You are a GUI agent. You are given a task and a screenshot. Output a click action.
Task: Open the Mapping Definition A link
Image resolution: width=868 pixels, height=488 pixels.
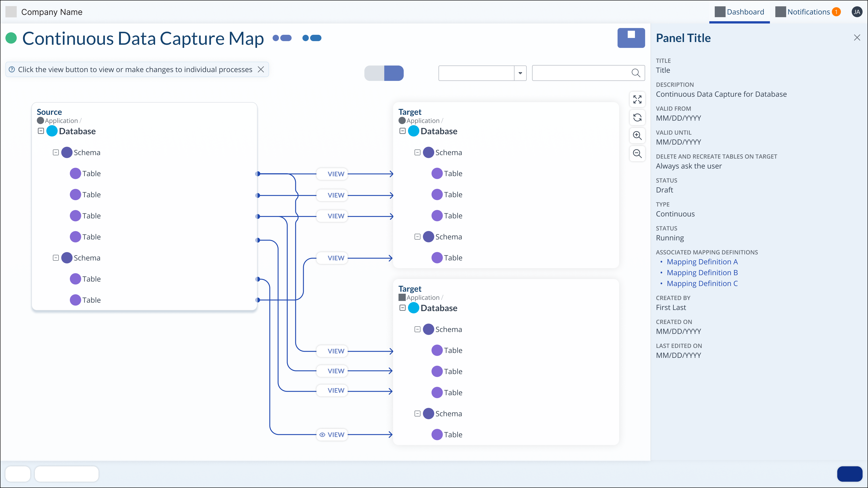click(x=703, y=262)
